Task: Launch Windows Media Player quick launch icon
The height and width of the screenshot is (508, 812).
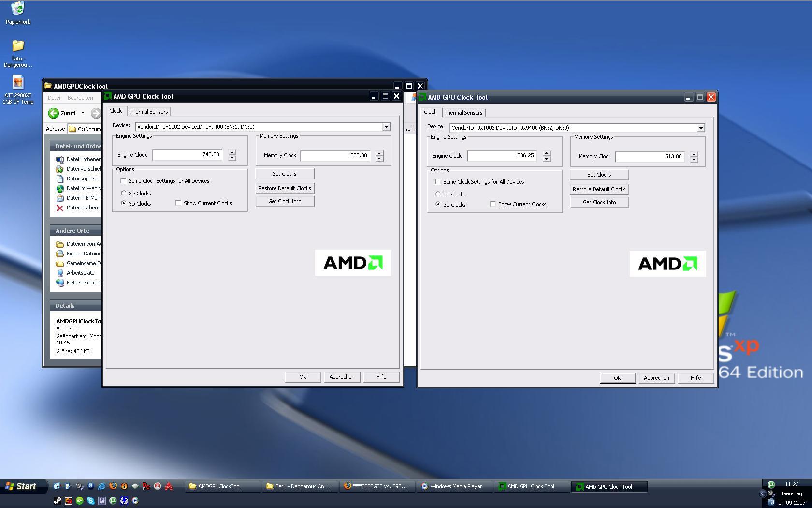Action: (x=135, y=501)
